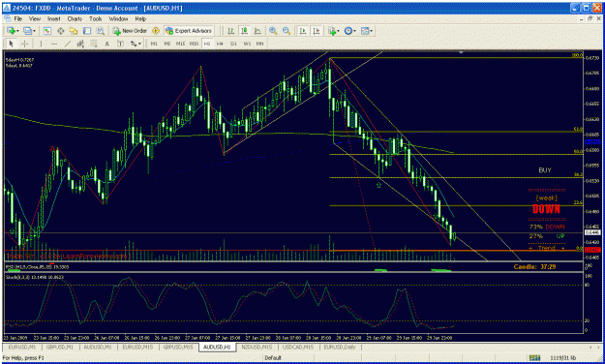Image resolution: width=605 pixels, height=364 pixels.
Task: Select the Vertical Line drawing tool
Action: (x=41, y=44)
